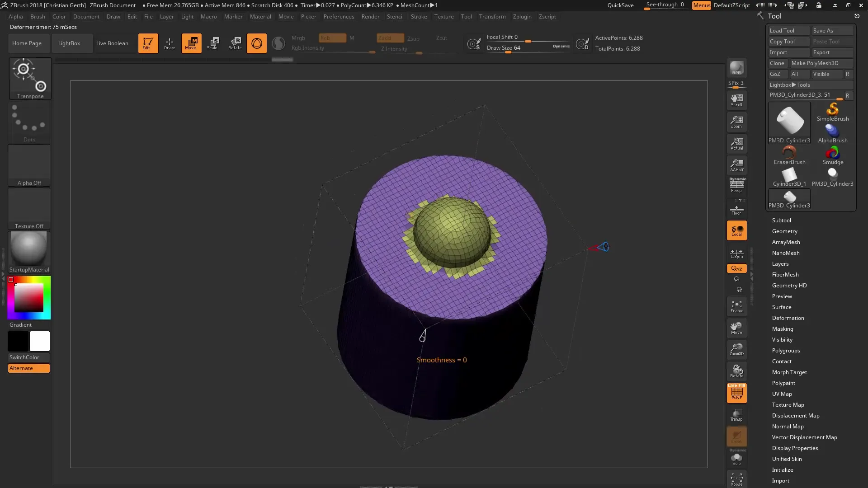This screenshot has width=868, height=488.
Task: Open the Stroke menu
Action: pos(419,17)
